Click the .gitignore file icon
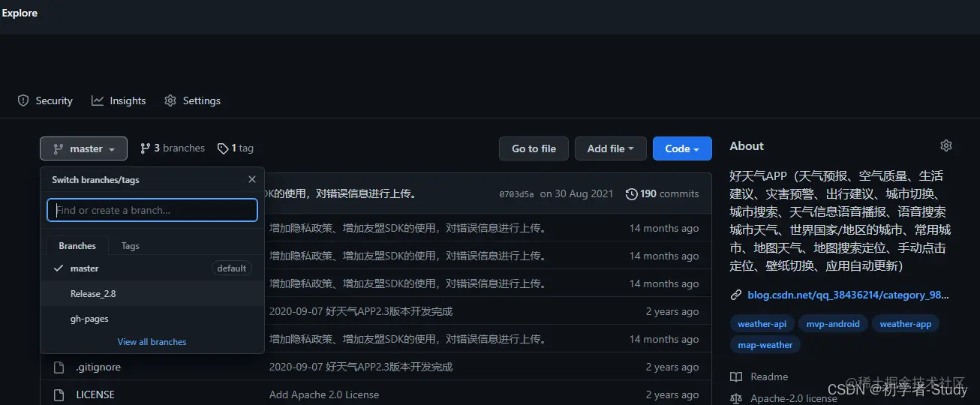The image size is (980, 405). click(x=59, y=367)
